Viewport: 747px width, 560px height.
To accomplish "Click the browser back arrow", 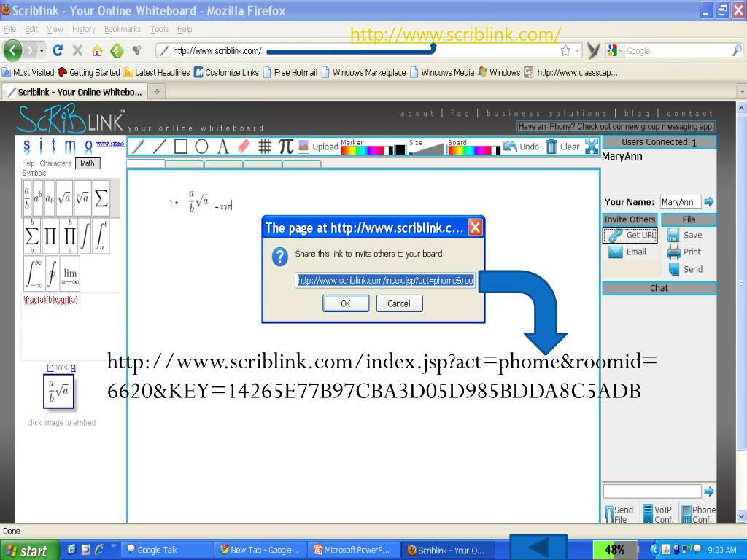I will click(13, 50).
